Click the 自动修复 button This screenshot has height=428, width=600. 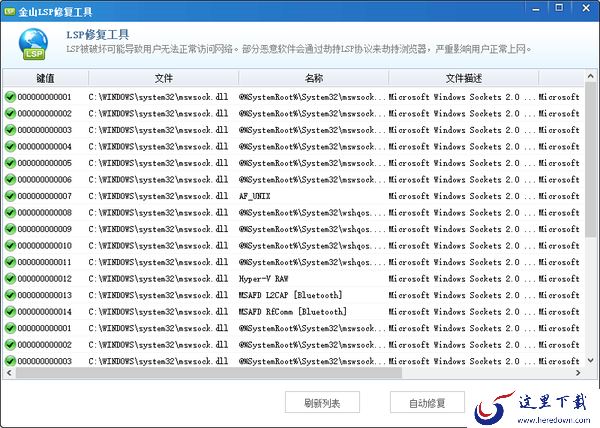pos(427,402)
